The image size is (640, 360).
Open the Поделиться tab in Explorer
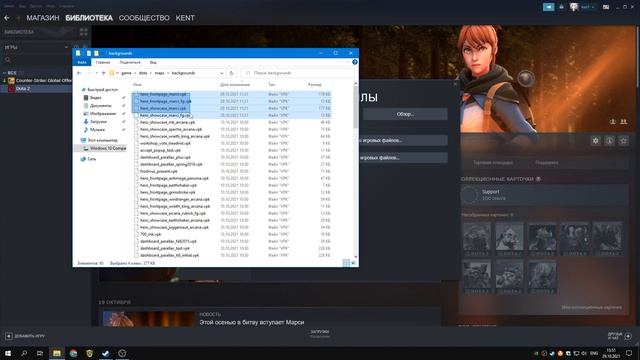pyautogui.click(x=130, y=62)
